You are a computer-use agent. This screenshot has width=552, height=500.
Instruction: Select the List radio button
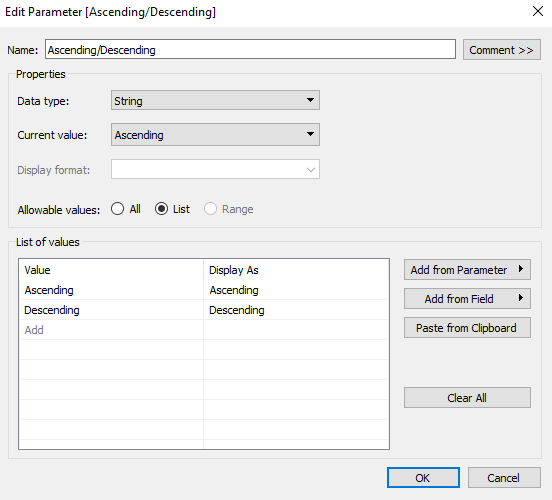pos(161,209)
